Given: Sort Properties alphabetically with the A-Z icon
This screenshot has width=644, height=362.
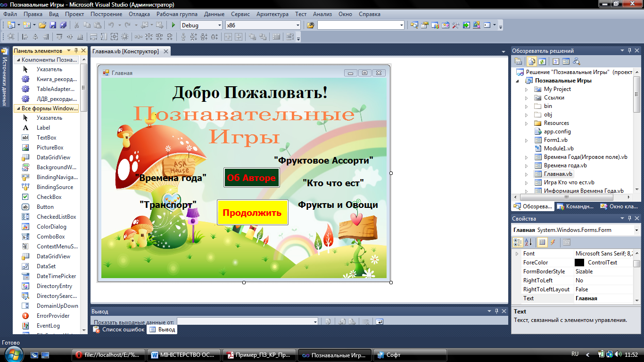Looking at the screenshot, I should 528,242.
